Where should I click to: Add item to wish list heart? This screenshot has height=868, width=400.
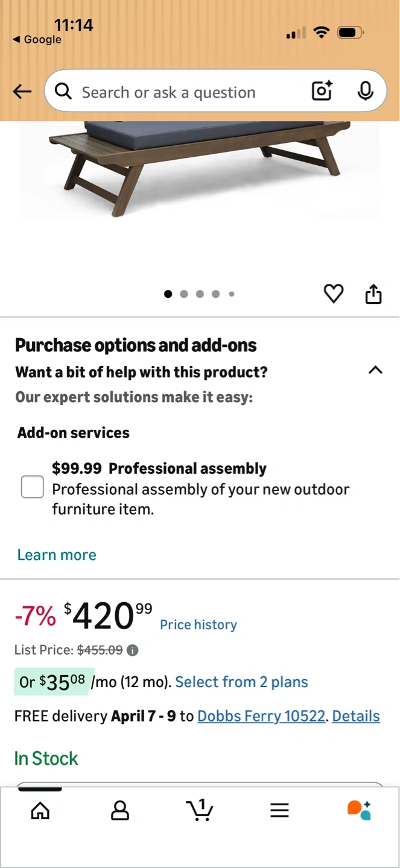pyautogui.click(x=334, y=294)
